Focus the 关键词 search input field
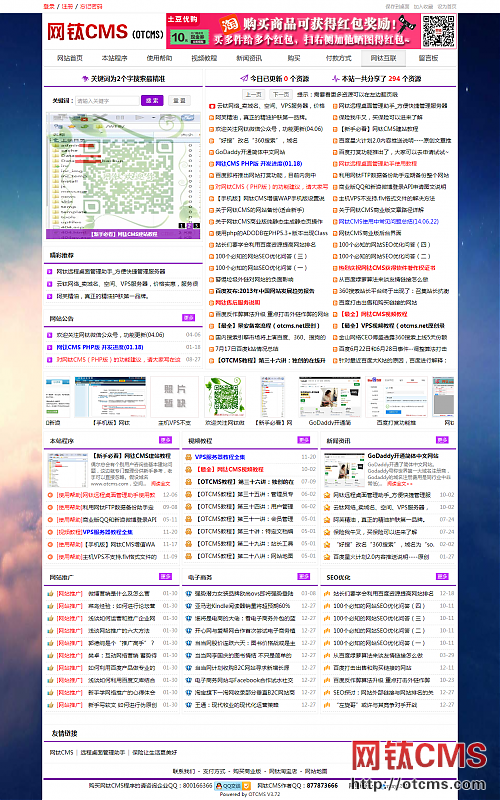This screenshot has height=800, width=500. [x=107, y=101]
